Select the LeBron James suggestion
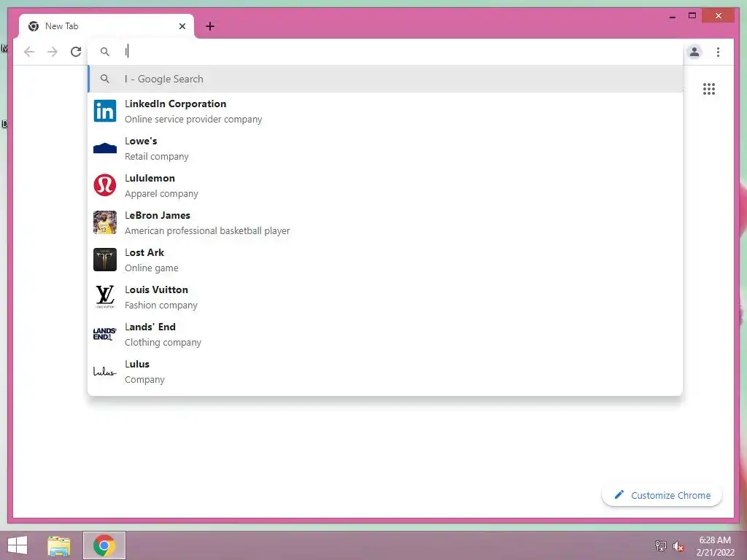This screenshot has width=747, height=560. [x=385, y=222]
